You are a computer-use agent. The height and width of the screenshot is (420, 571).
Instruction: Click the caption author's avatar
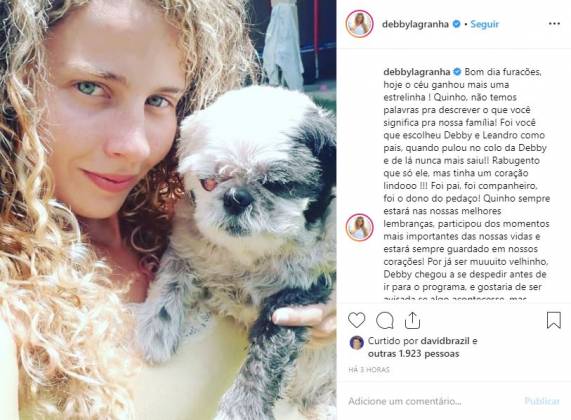pyautogui.click(x=359, y=227)
